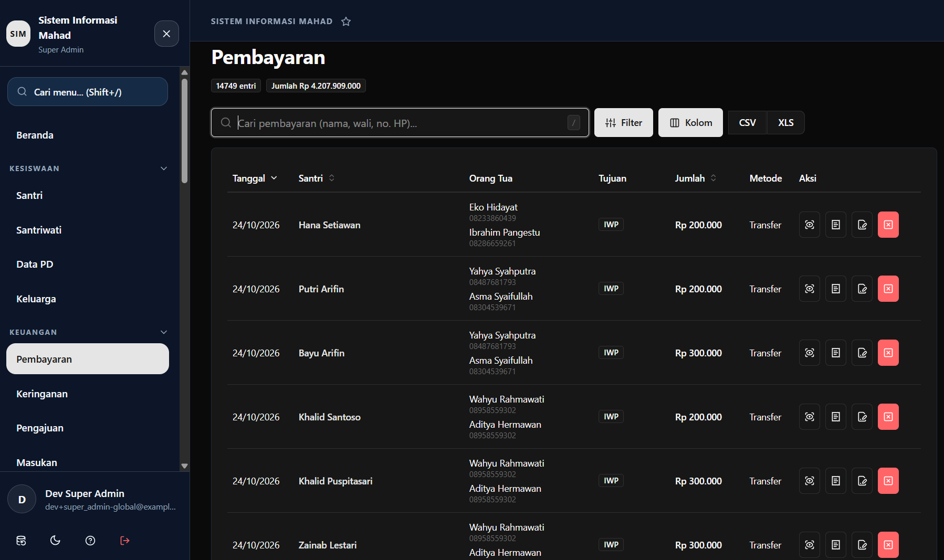Click the Cari menu search box
The height and width of the screenshot is (560, 944).
pyautogui.click(x=88, y=92)
